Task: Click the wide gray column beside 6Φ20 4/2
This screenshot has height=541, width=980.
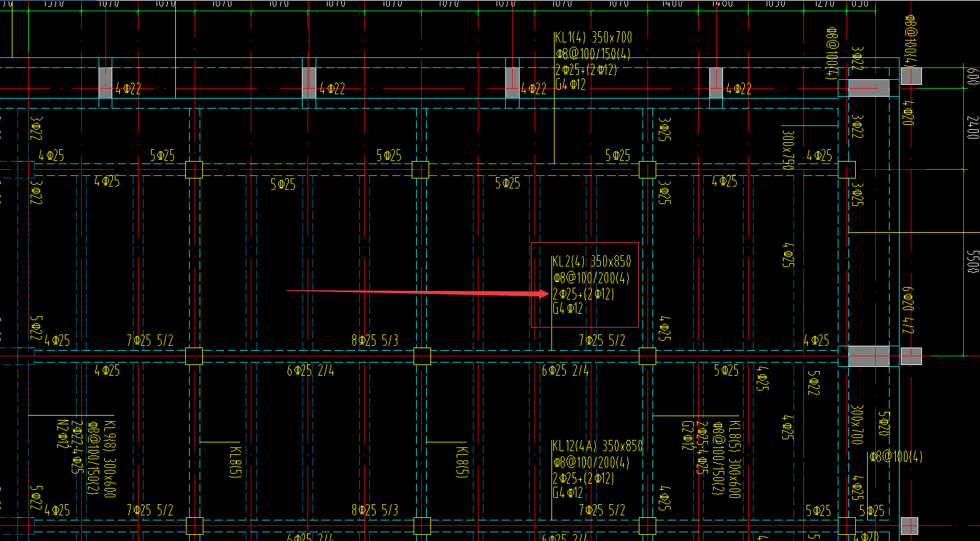Action: point(869,356)
